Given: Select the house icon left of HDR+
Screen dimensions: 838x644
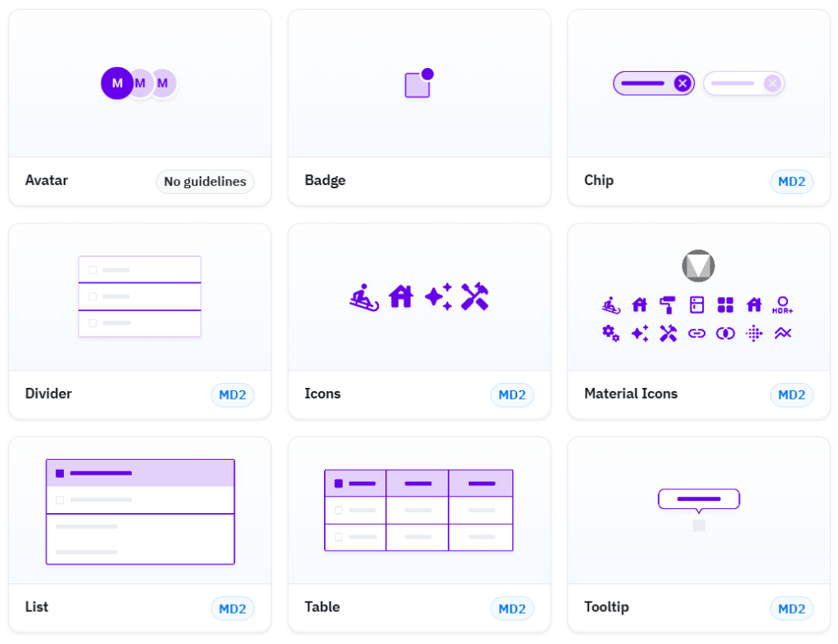Looking at the screenshot, I should click(754, 305).
